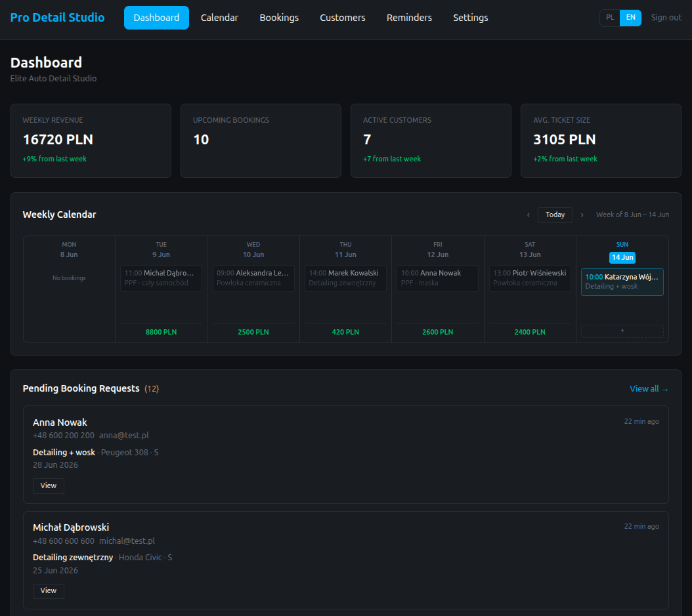Click Wednesday total 2500 PLN
This screenshot has width=692, height=616.
point(253,332)
